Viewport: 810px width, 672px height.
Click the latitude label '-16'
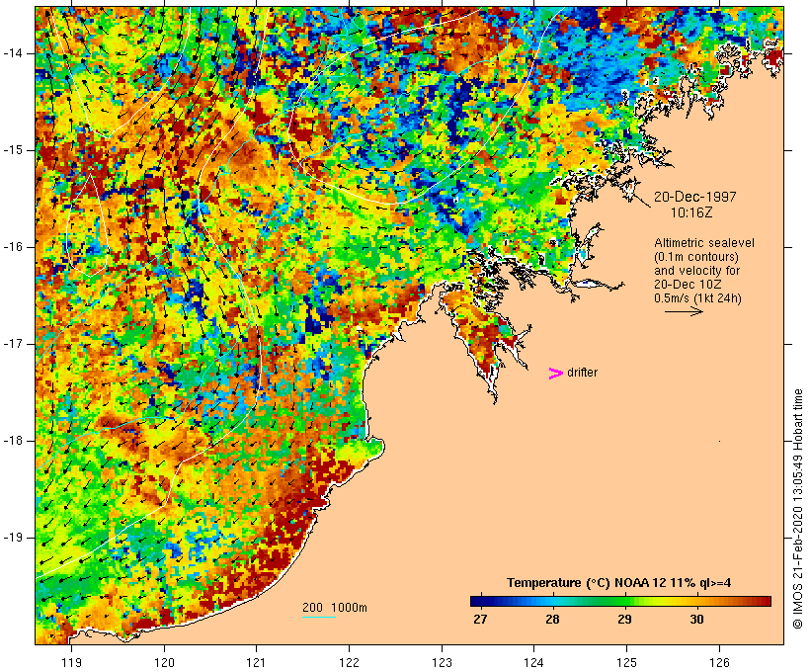(x=12, y=247)
